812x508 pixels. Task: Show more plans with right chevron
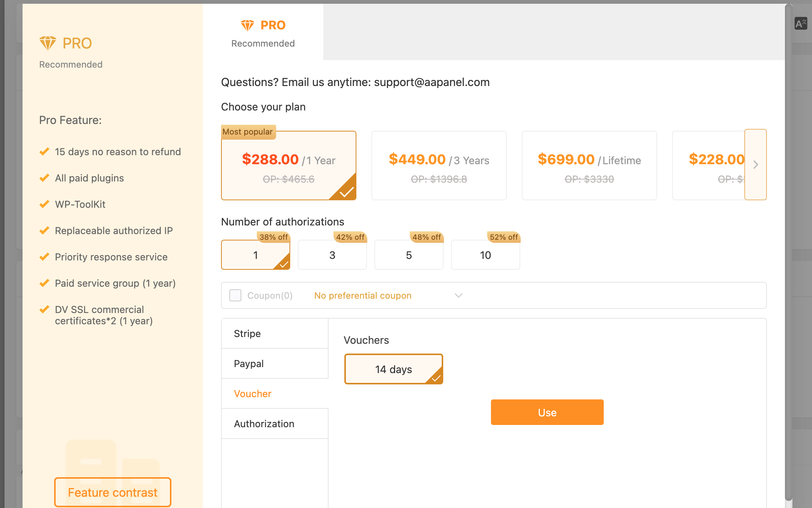[756, 165]
